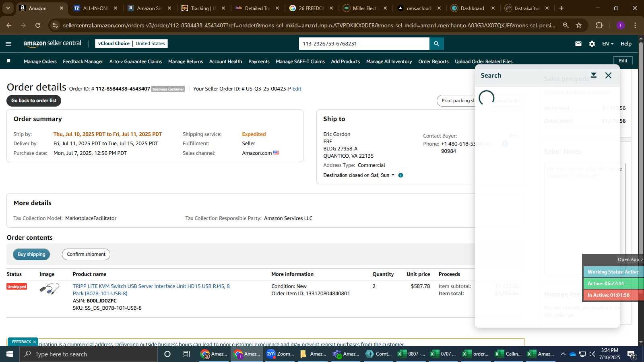
Task: Open the tab search dropdown arrow
Action: pos(8,8)
